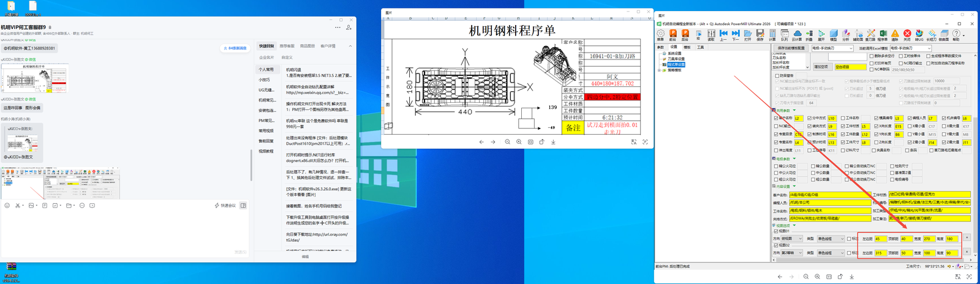980x284 pixels.
Task: Enable the 工件名称 checkbox
Action: point(843,118)
